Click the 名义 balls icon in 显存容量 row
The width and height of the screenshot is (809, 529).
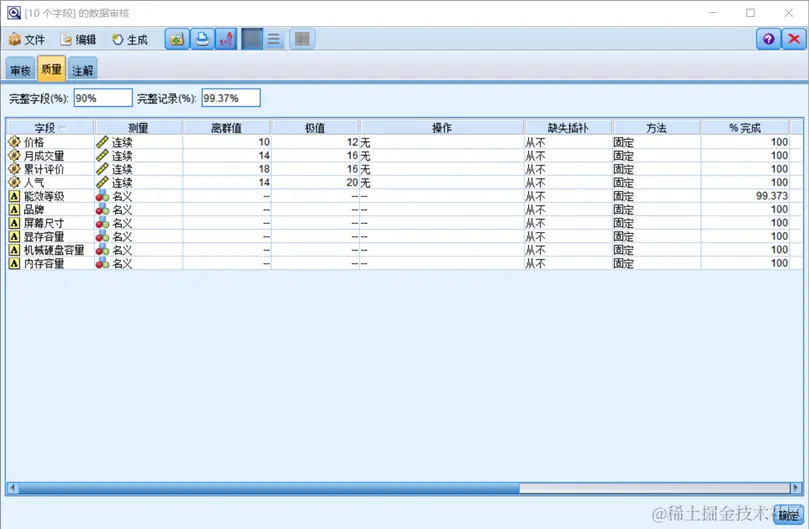(102, 236)
